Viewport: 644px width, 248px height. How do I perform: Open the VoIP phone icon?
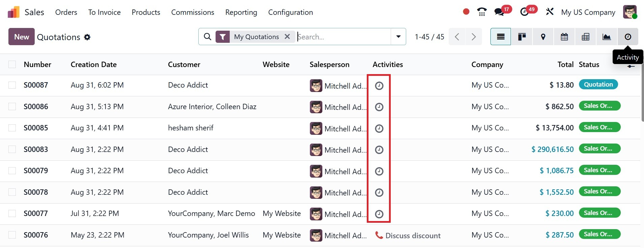482,12
